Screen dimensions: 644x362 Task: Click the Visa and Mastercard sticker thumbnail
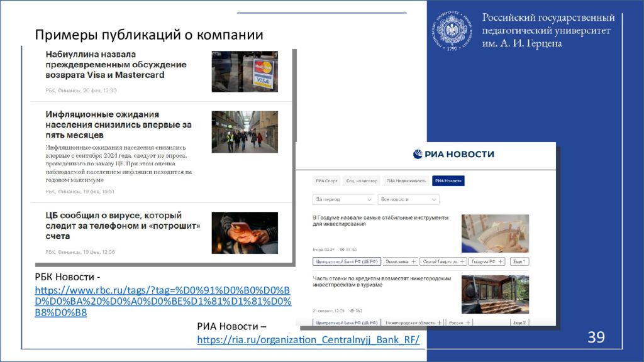click(245, 72)
